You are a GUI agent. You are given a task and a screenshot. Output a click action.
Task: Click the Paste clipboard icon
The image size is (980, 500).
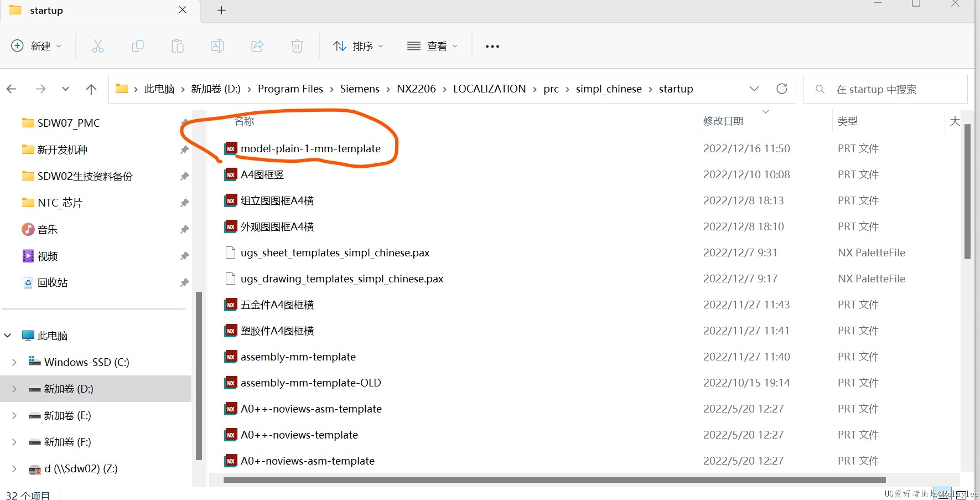[178, 46]
